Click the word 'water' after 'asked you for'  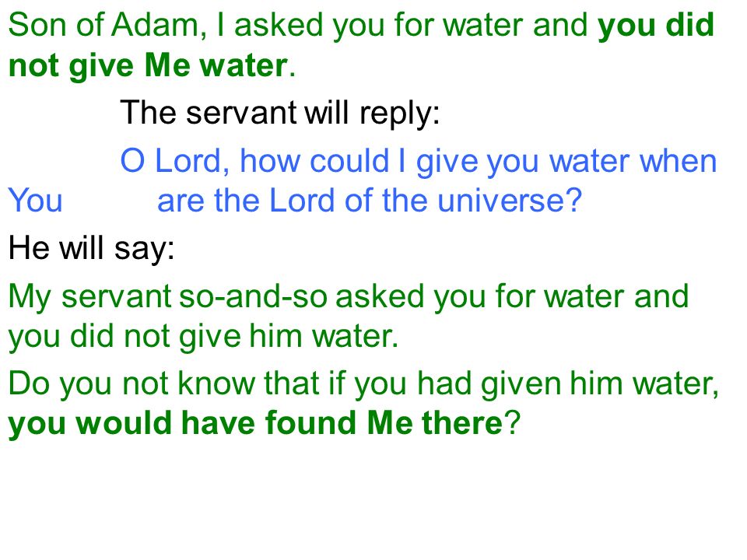pos(482,25)
